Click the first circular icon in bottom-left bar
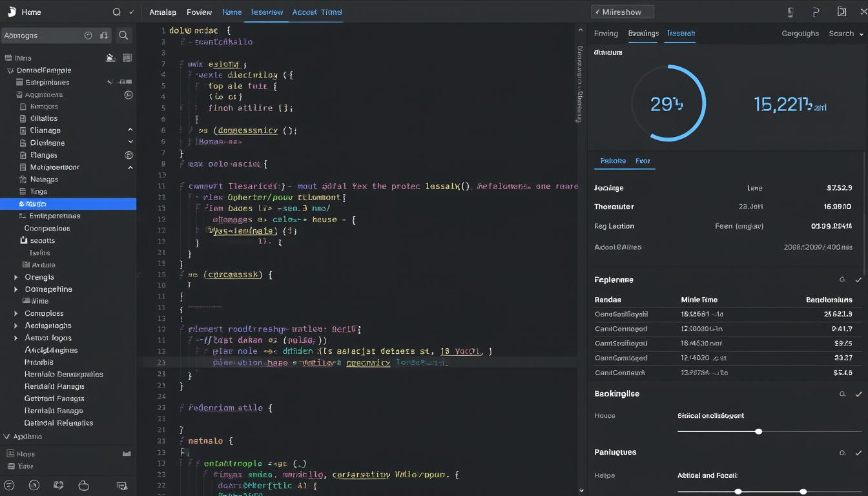This screenshot has width=868, height=496. (9, 485)
